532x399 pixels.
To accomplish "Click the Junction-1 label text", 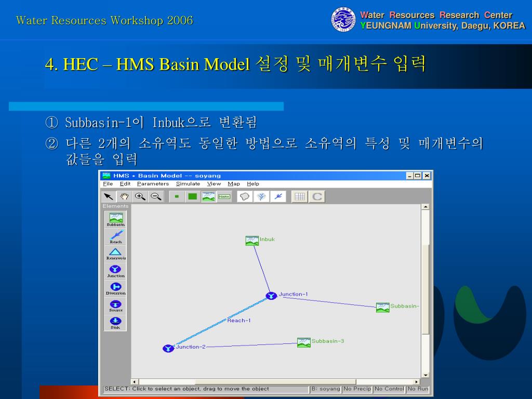I will (x=293, y=294).
